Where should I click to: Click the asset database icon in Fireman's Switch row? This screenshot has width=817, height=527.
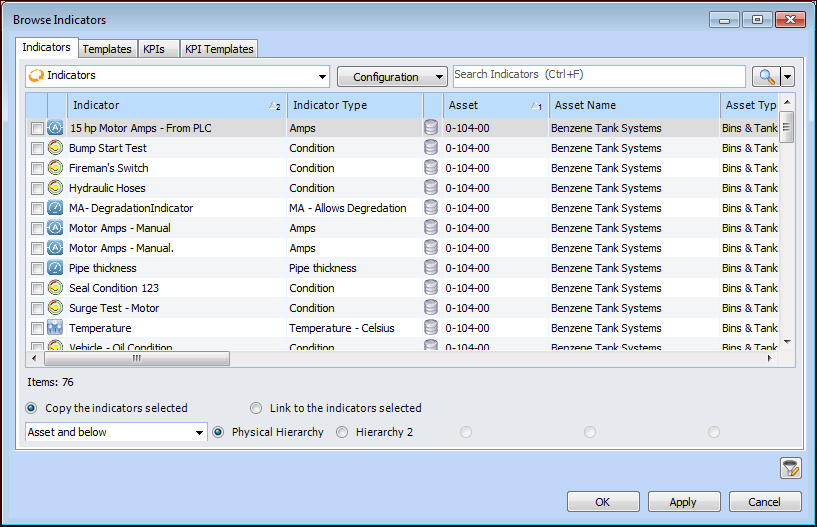[431, 168]
